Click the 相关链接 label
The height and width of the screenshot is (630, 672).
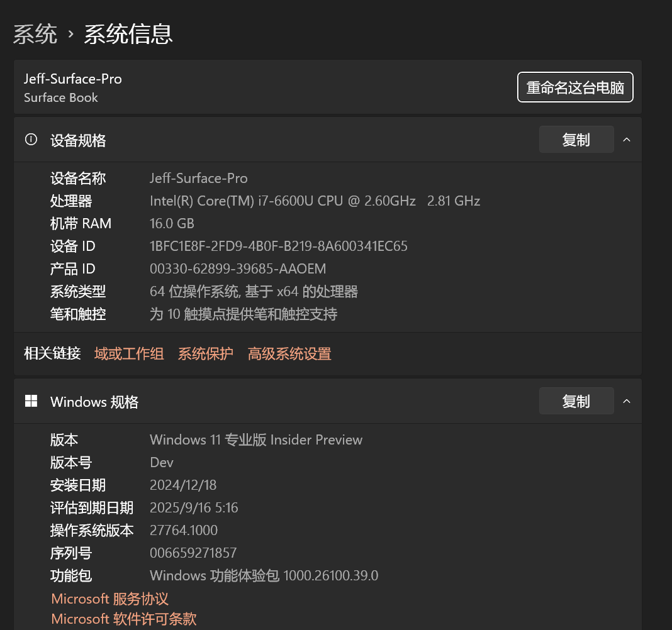(52, 354)
